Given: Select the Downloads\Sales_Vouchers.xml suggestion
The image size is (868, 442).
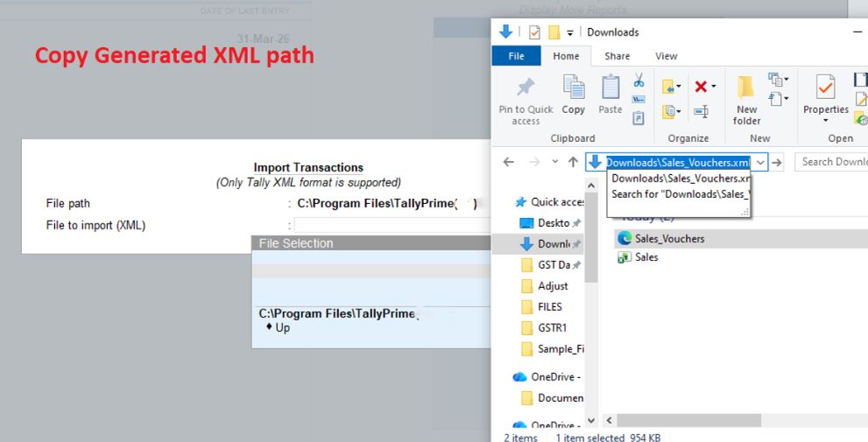Looking at the screenshot, I should pos(679,179).
